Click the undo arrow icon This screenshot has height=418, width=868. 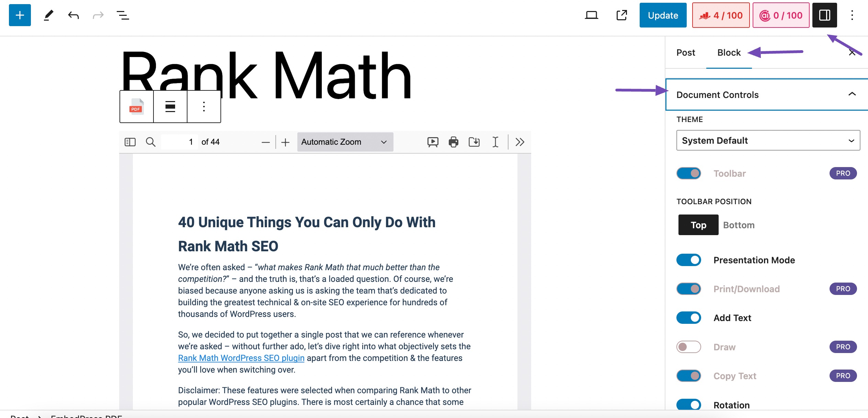coord(73,15)
